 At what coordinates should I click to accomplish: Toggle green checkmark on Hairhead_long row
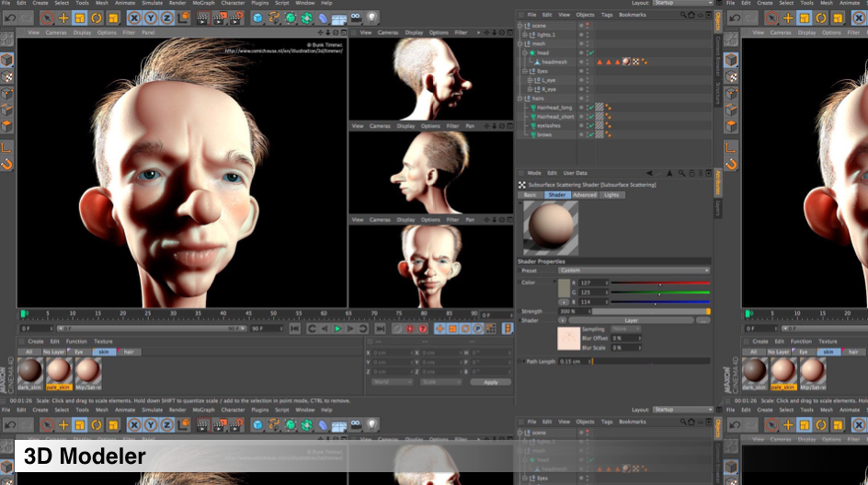[591, 108]
